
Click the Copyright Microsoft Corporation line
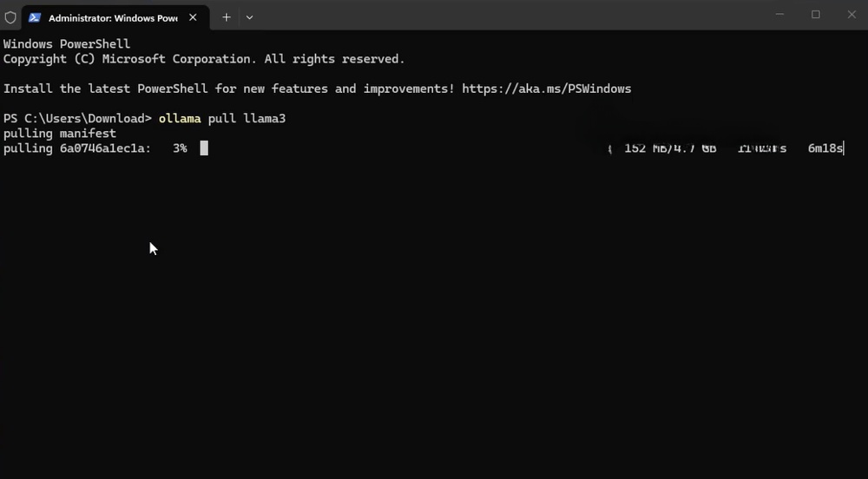coord(204,59)
